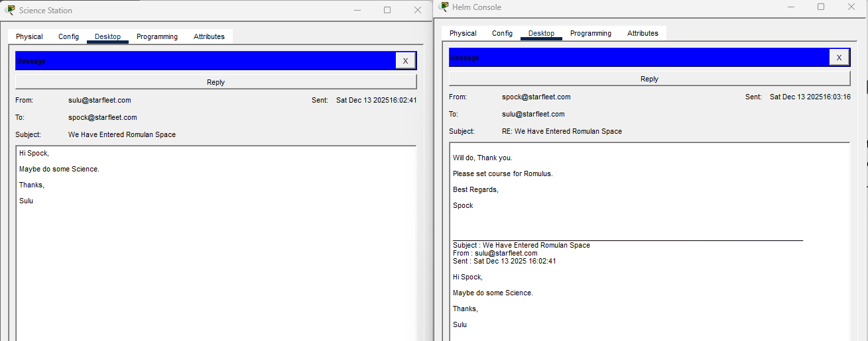Click recipient spock@starfleet.com in Science Station To field
This screenshot has height=341, width=868.
tap(103, 117)
